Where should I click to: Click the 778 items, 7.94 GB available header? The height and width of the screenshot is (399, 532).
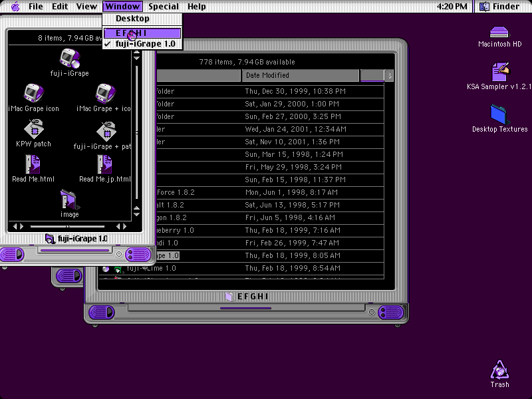(x=247, y=62)
